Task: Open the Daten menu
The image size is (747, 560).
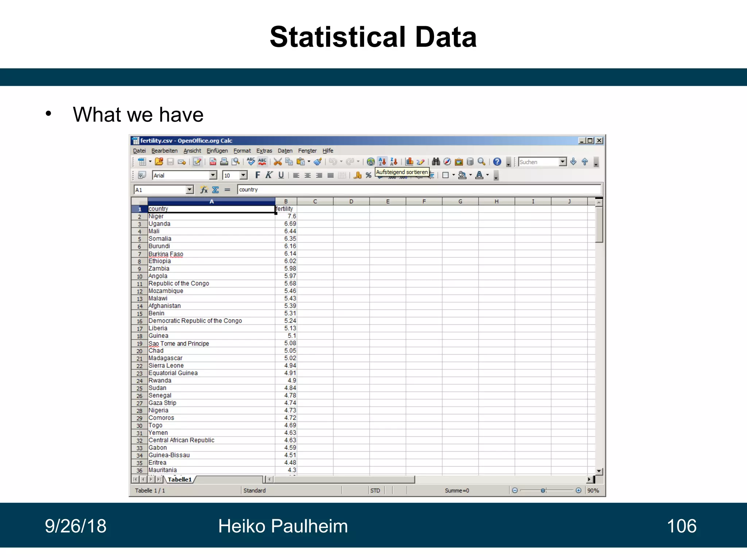Action: pyautogui.click(x=285, y=151)
